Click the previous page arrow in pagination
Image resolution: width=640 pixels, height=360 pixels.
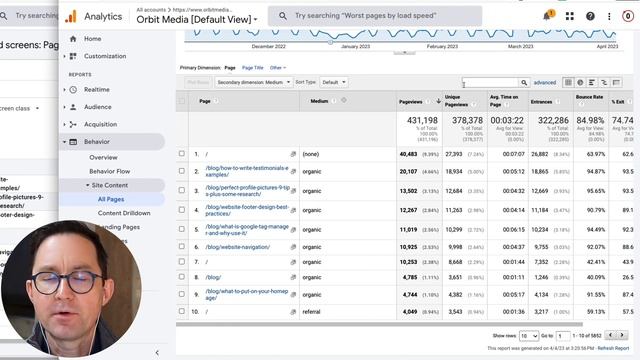pos(611,335)
